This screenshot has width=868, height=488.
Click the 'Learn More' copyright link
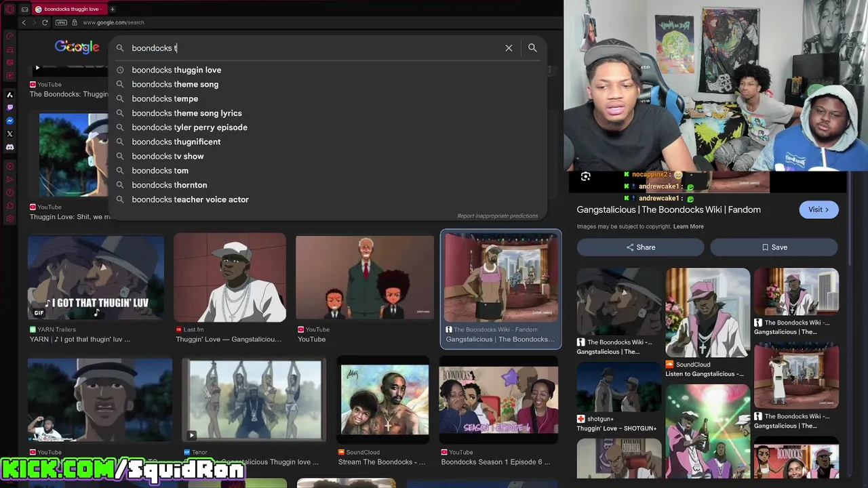(x=688, y=226)
